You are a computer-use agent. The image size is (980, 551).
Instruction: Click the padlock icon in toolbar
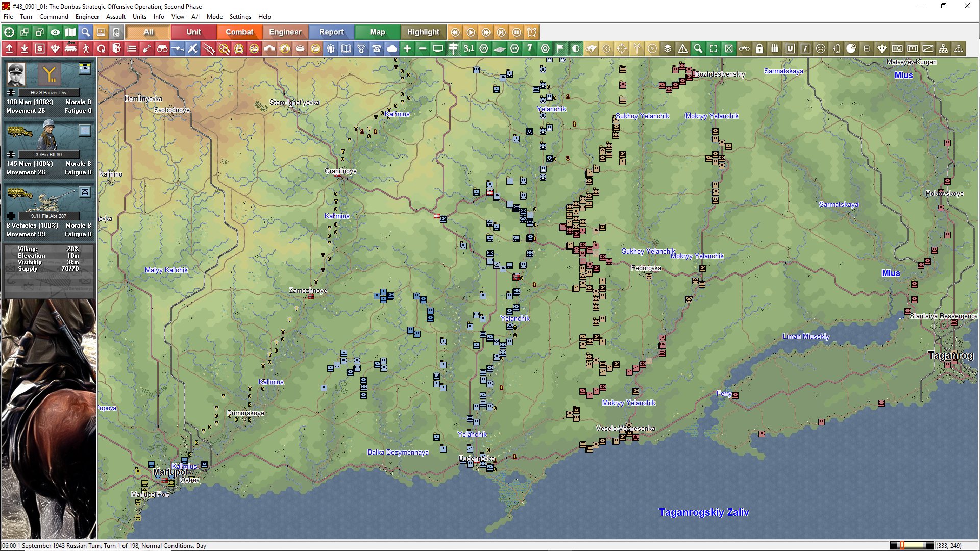759,48
